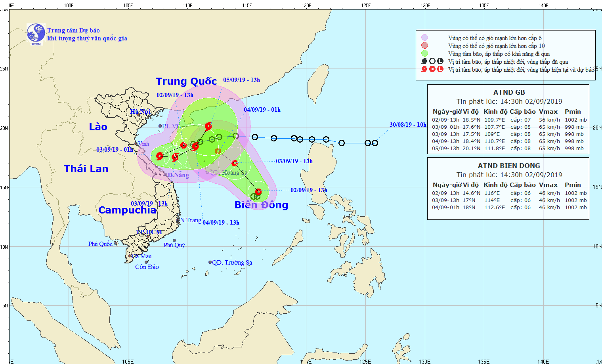The width and height of the screenshot is (602, 364).
Task: Click the 'khí tượng thuỷ văn quốc gia' subtitle
Action: click(87, 38)
